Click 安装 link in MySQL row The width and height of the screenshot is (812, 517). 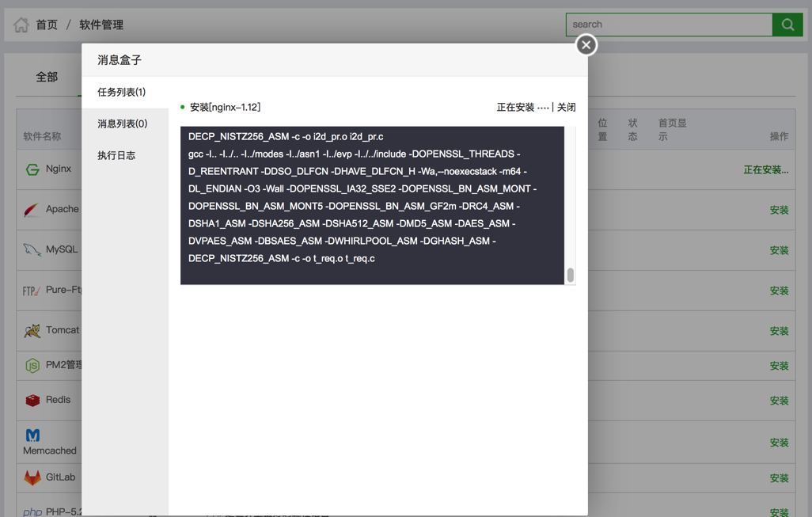779,250
